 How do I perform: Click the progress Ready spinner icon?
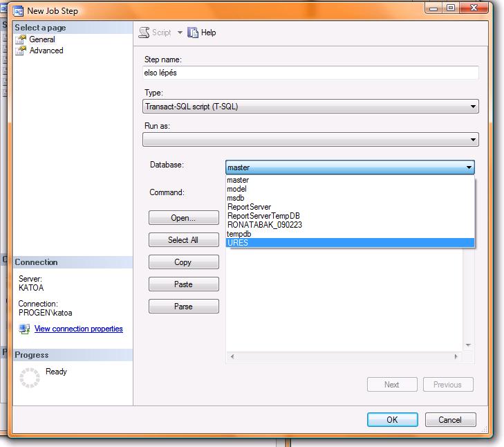coord(30,378)
